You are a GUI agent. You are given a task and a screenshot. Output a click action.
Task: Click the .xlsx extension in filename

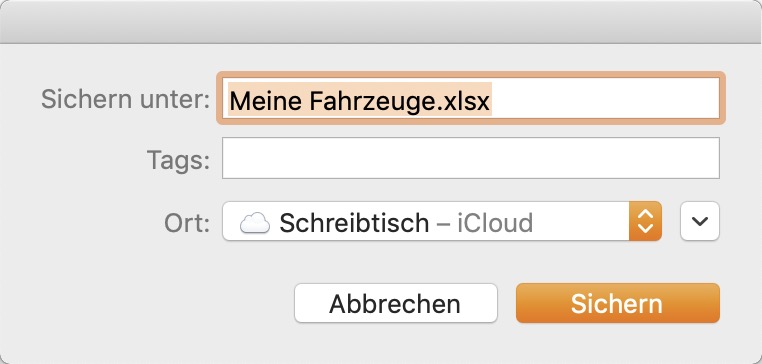point(466,100)
